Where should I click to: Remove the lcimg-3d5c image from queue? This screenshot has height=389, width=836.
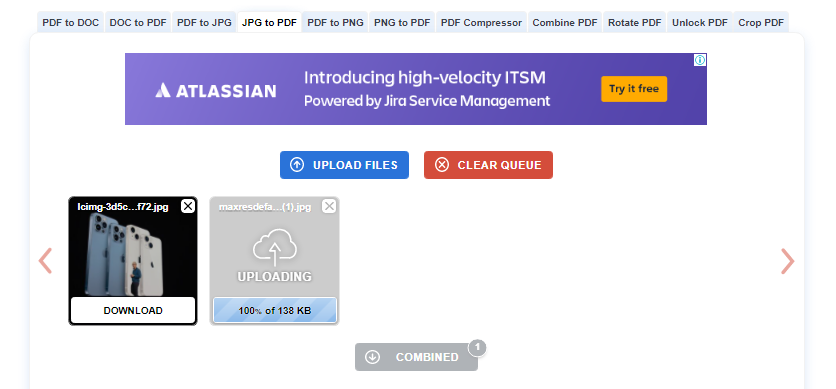(x=188, y=206)
